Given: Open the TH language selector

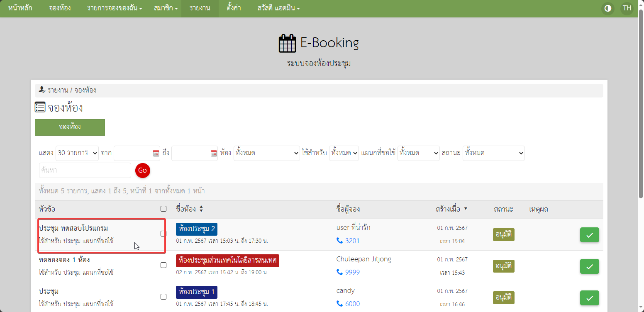Looking at the screenshot, I should (x=627, y=8).
